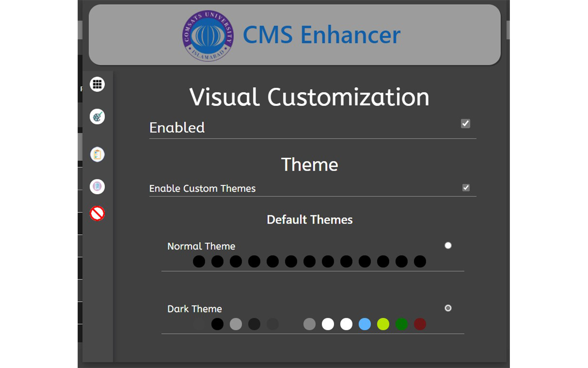Viewport: 588px width, 368px height.
Task: Open the purple document sidebar icon
Action: pos(97,187)
